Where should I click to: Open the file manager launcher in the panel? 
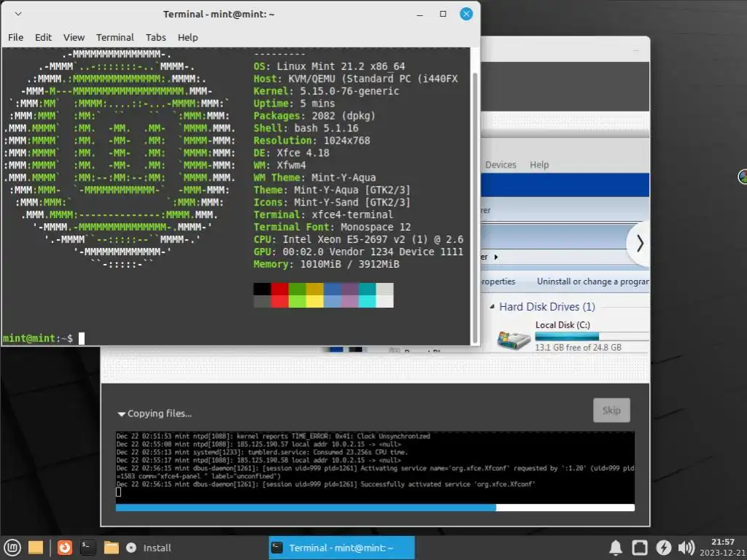click(x=111, y=548)
